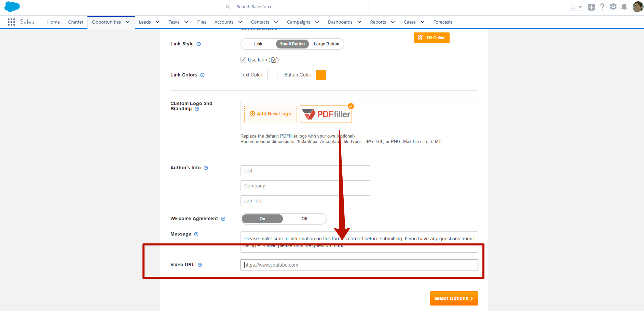Click the Message help icon
The height and width of the screenshot is (311, 644).
click(x=196, y=234)
